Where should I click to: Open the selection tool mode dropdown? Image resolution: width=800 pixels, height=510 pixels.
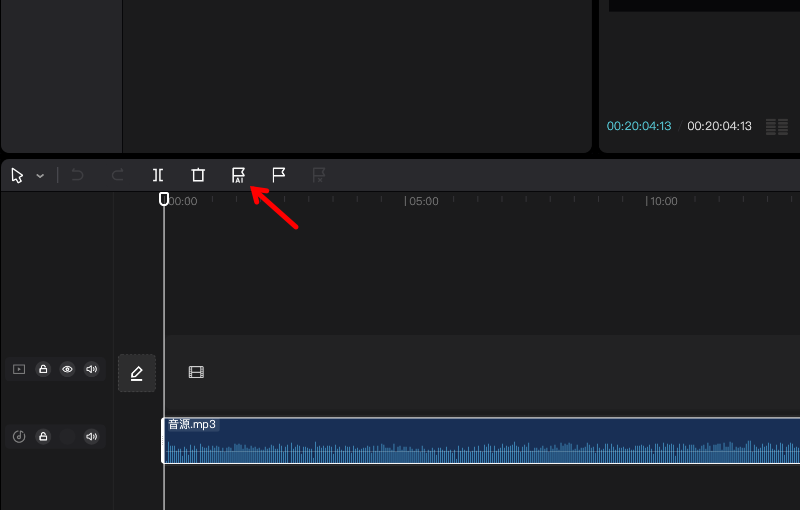click(x=40, y=176)
